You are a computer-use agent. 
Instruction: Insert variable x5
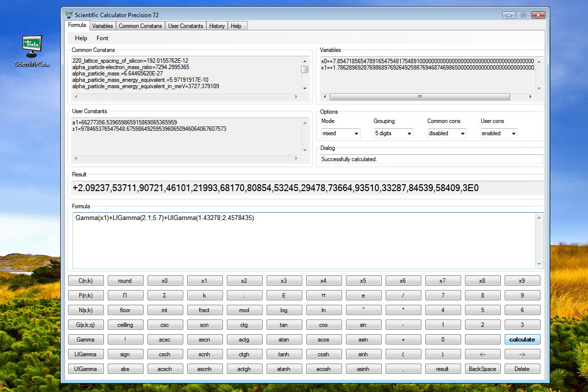[x=364, y=281]
